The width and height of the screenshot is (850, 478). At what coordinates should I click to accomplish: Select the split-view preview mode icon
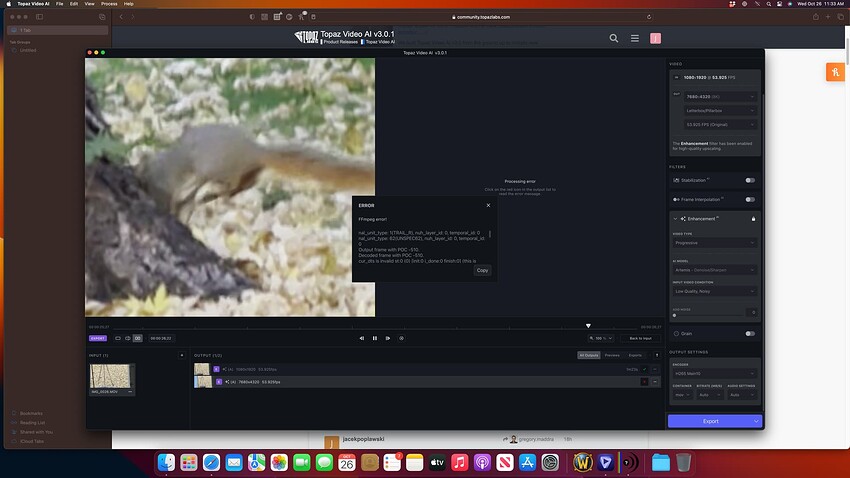tap(128, 338)
